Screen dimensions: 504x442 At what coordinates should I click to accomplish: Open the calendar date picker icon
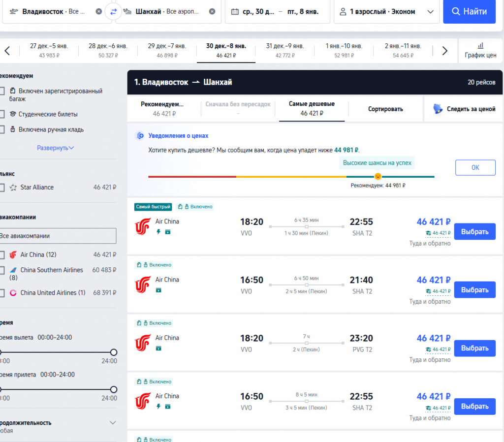coord(235,12)
